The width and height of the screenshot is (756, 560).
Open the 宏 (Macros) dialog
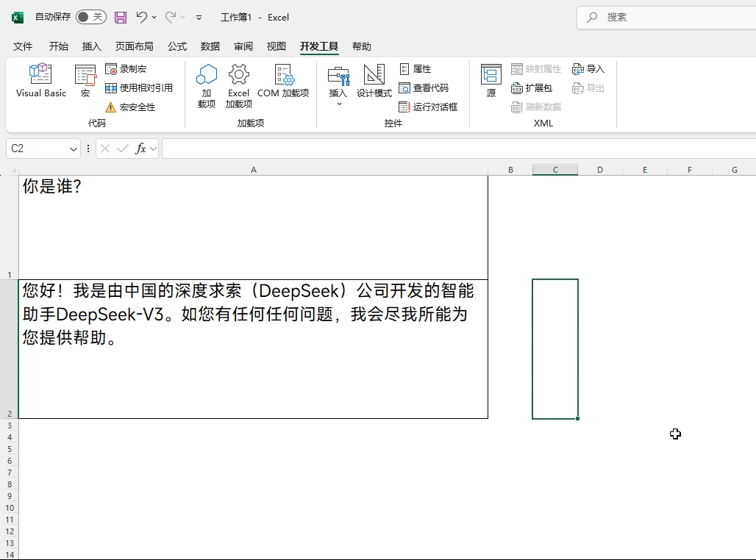pos(85,82)
